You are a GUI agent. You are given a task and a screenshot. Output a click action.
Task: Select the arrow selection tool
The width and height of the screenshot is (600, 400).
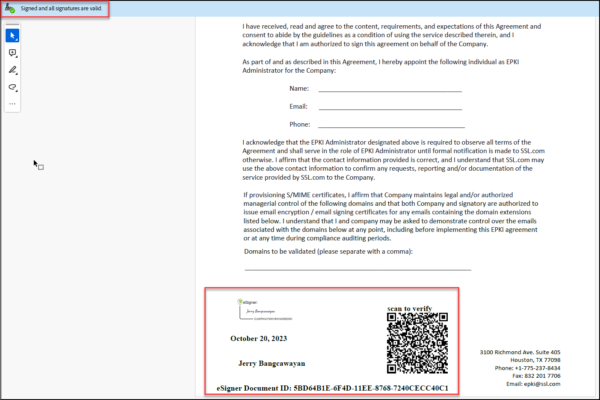tap(13, 36)
